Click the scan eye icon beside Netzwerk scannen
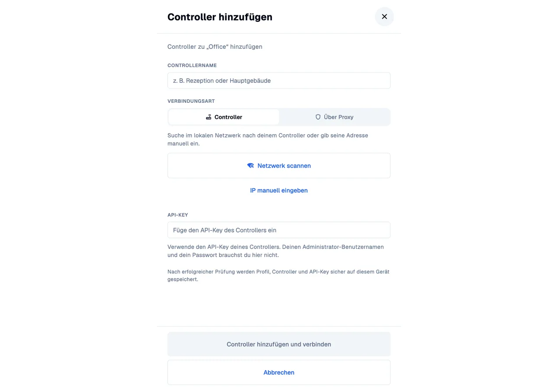 coord(251,166)
